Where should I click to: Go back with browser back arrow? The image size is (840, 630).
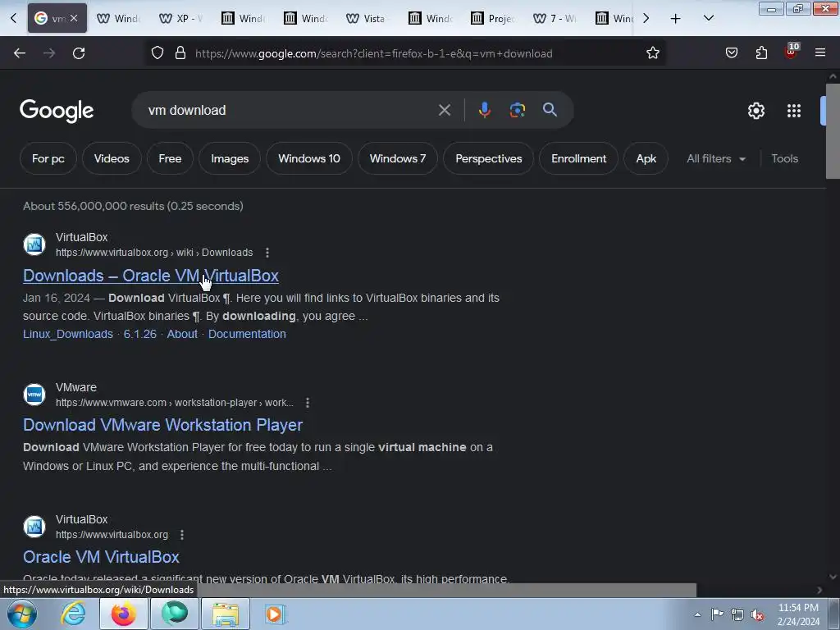click(x=20, y=53)
